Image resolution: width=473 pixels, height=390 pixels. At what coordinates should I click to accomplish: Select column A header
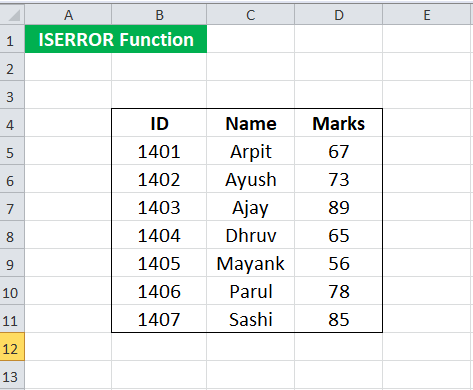click(x=68, y=15)
